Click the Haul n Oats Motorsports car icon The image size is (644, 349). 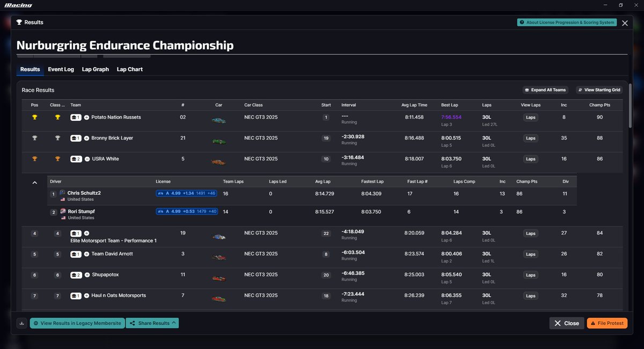[219, 299]
